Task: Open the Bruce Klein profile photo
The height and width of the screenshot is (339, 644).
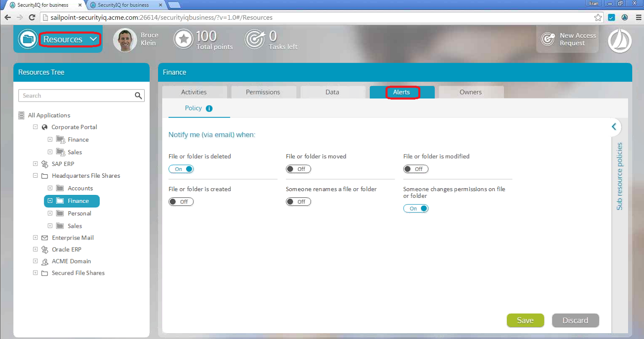Action: click(125, 40)
